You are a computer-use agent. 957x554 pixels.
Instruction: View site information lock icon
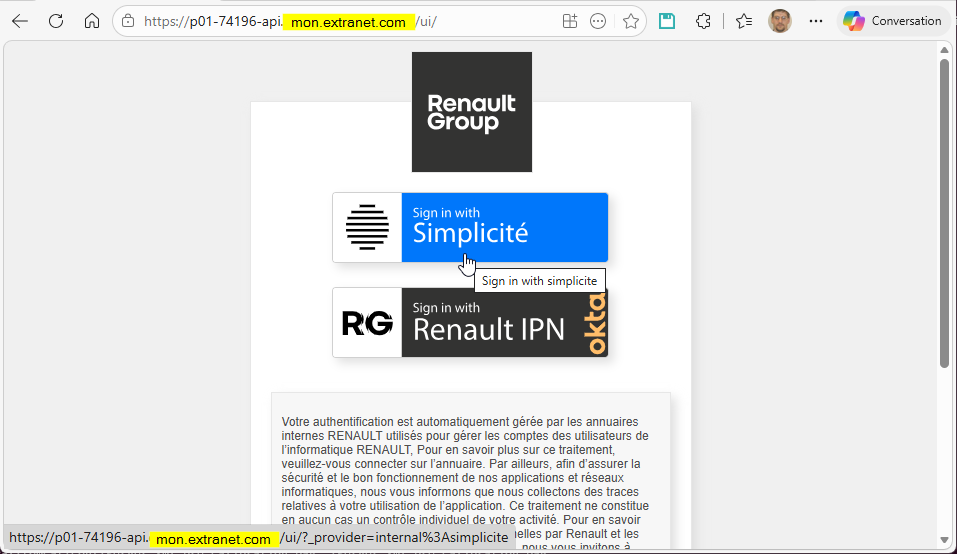[x=128, y=21]
